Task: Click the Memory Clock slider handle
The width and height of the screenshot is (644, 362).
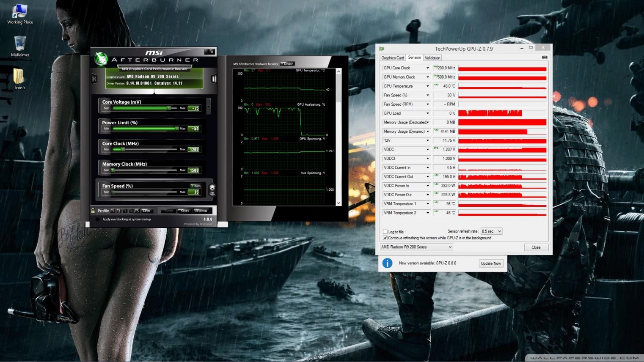Action: pyautogui.click(x=113, y=170)
